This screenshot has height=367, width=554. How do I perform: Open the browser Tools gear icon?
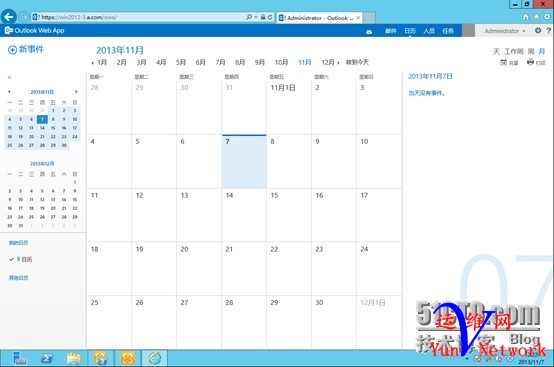click(547, 17)
